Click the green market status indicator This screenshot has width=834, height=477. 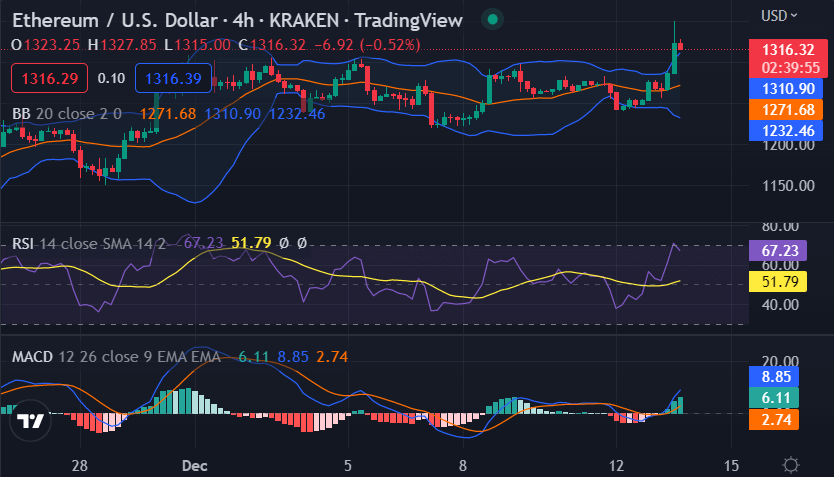click(493, 20)
